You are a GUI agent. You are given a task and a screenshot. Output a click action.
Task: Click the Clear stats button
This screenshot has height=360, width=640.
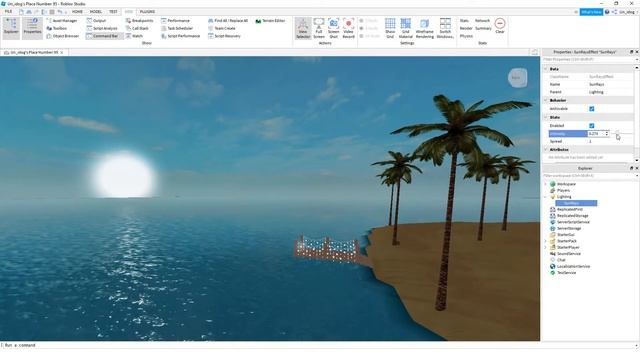point(500,26)
